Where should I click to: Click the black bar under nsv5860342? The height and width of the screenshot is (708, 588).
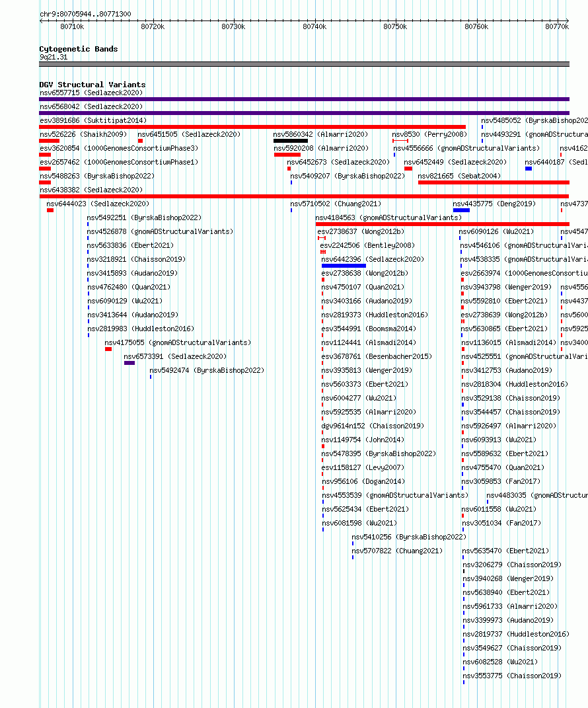(291, 141)
